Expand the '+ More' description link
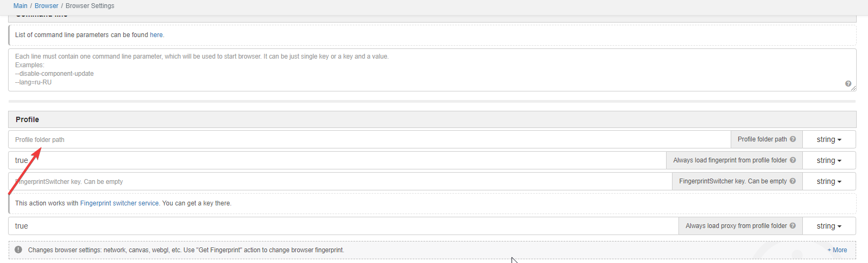 pyautogui.click(x=837, y=250)
